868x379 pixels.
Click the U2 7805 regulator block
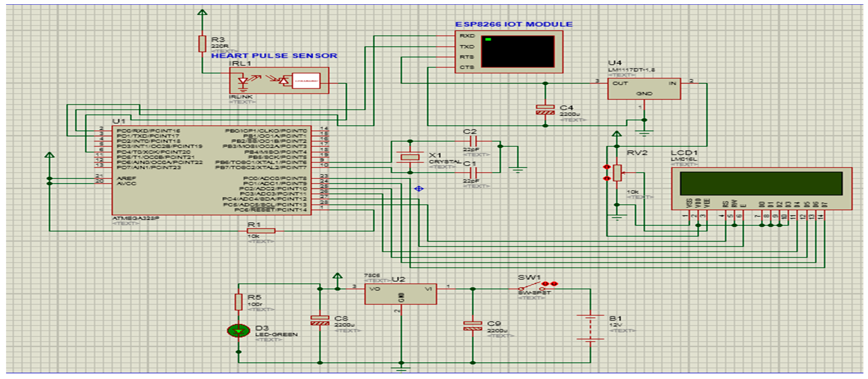coord(400,294)
